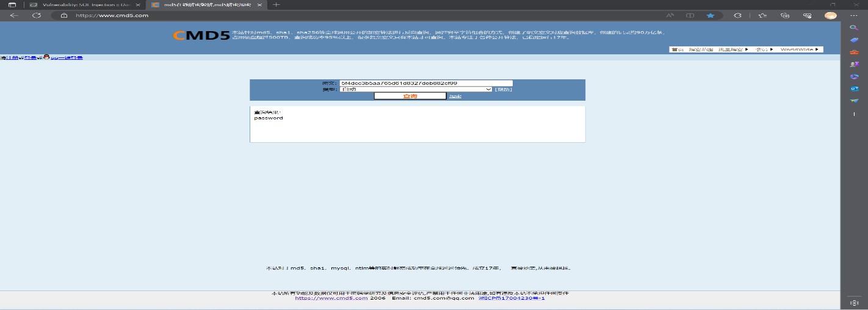Open a new browser tab

click(277, 4)
